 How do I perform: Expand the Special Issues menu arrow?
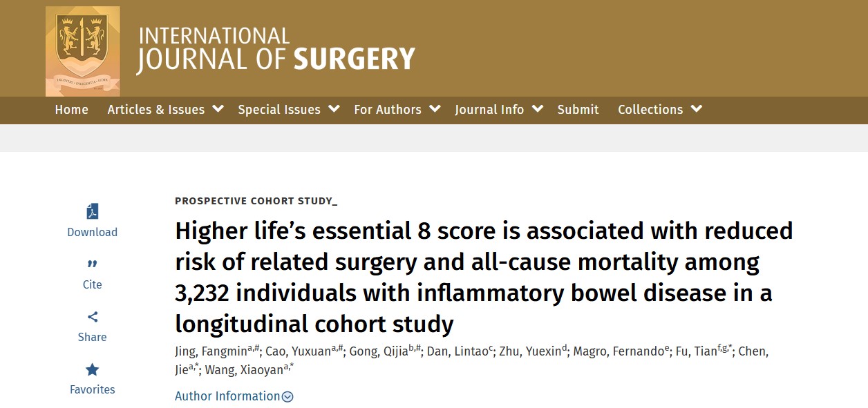click(x=334, y=109)
